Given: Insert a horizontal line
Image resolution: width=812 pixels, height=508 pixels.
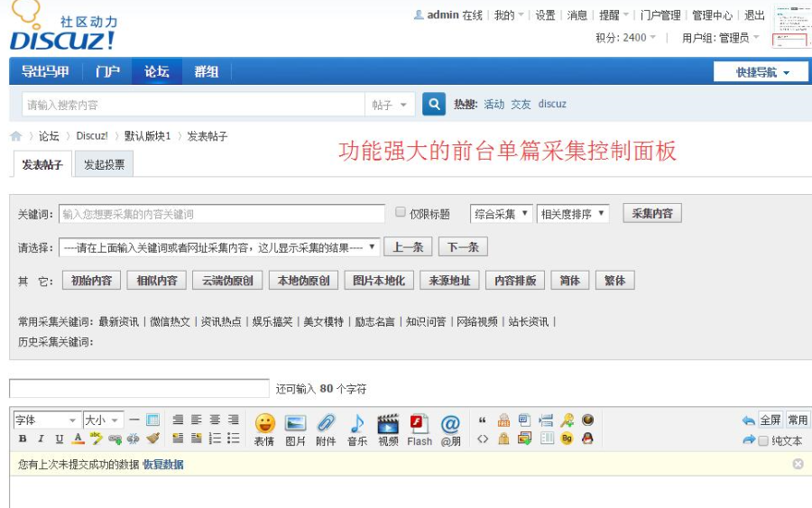Looking at the screenshot, I should (x=134, y=420).
